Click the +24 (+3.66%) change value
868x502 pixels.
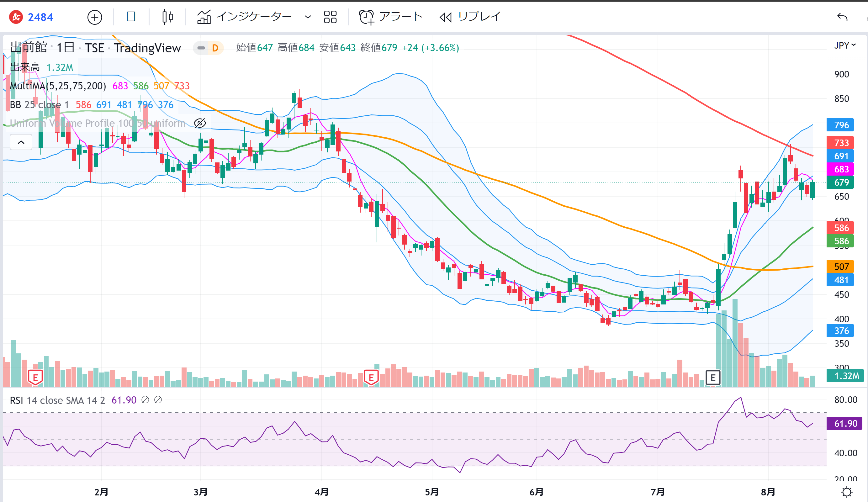[431, 48]
